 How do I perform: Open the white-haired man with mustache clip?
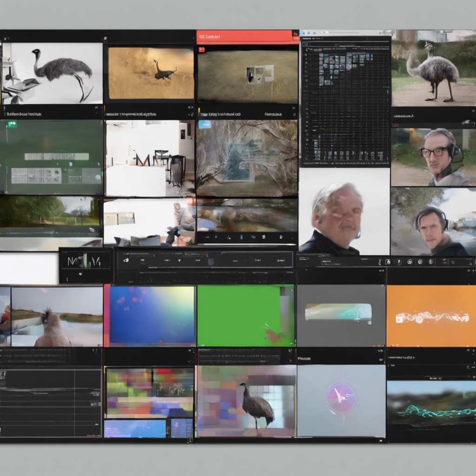pyautogui.click(x=344, y=212)
